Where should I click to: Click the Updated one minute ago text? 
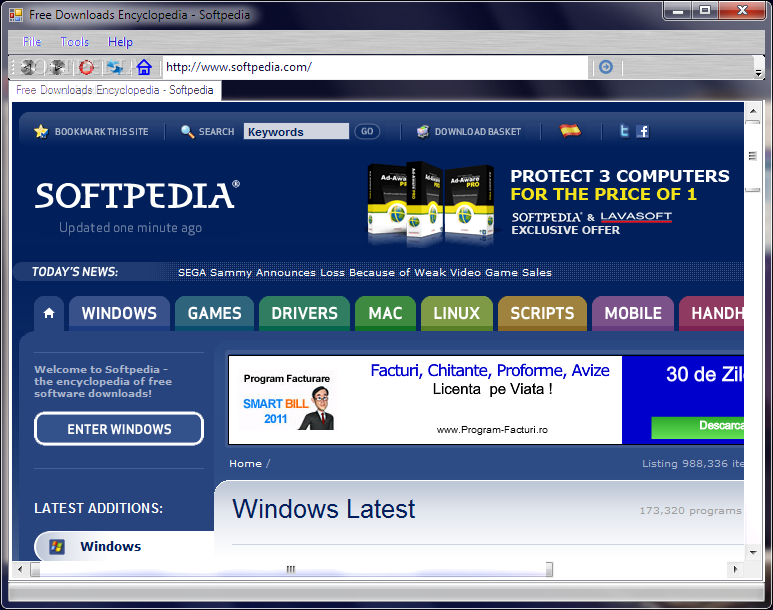coord(131,228)
